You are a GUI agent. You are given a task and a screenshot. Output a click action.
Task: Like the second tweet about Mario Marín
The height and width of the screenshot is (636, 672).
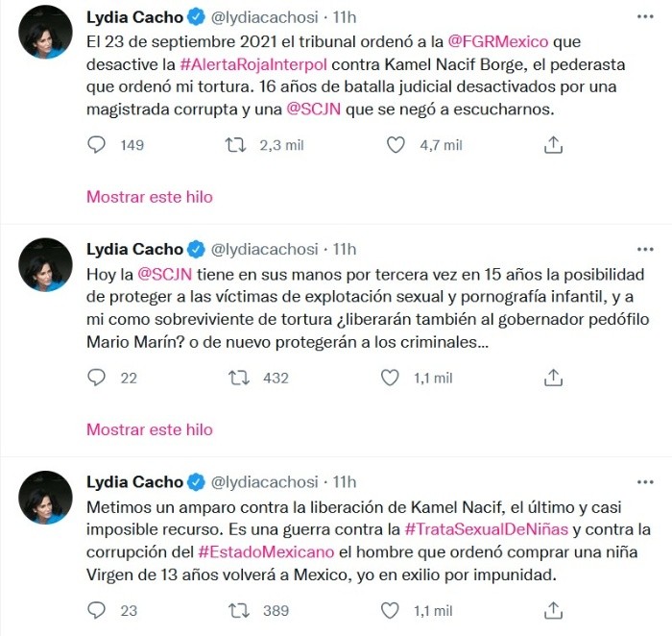pyautogui.click(x=390, y=378)
